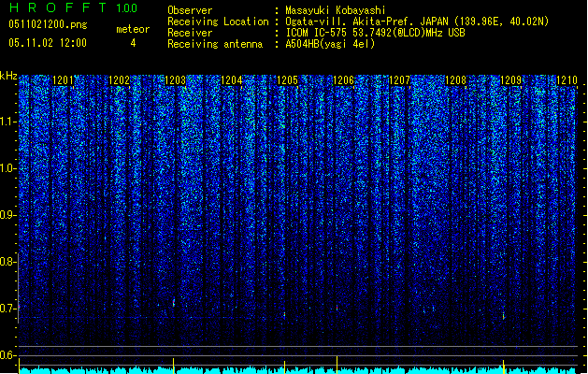The width and height of the screenshot is (588, 374).
Task: Click the yellow meteor marker under 1205
Action: point(284,367)
